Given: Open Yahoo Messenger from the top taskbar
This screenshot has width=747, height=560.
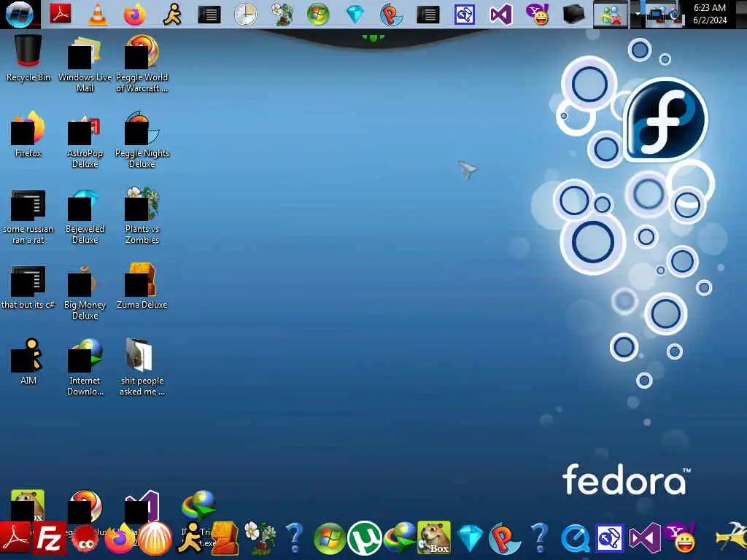Looking at the screenshot, I should [x=538, y=15].
